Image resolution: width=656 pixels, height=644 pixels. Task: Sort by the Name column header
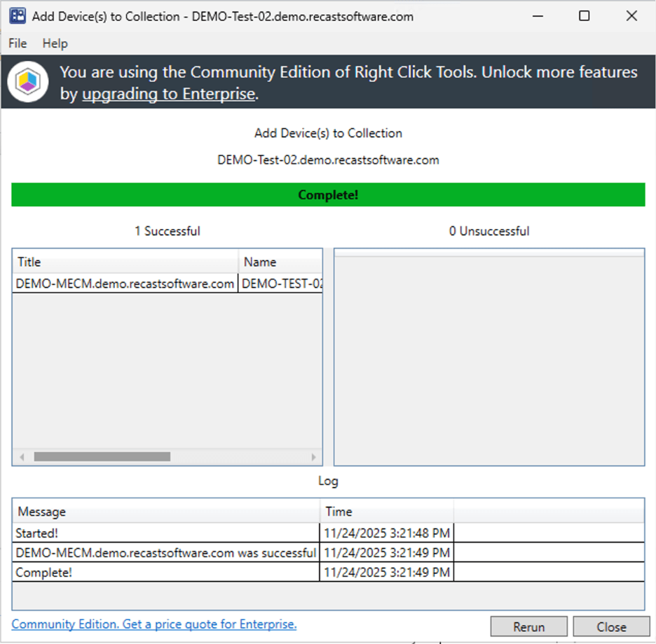pyautogui.click(x=280, y=262)
